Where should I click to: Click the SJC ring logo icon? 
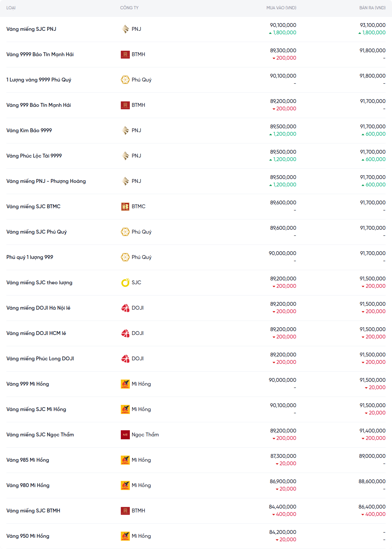pos(125,283)
